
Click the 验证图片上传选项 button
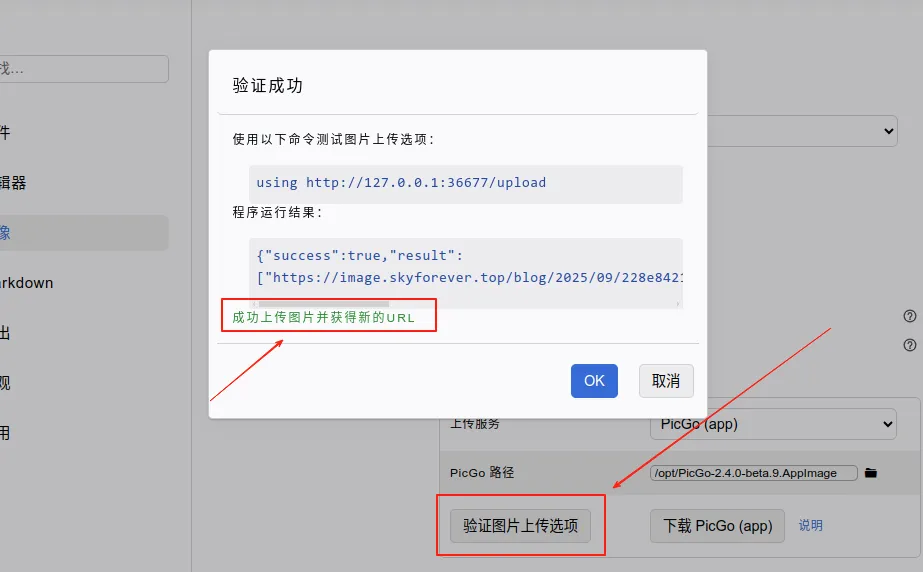520,526
